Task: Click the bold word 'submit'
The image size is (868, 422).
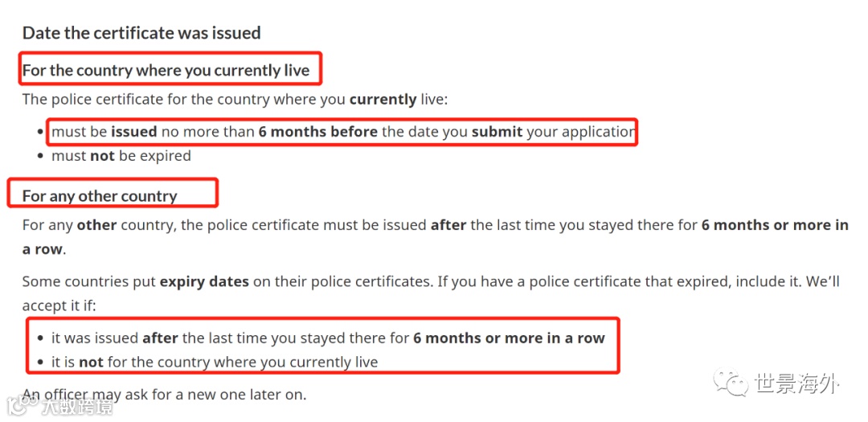Action: (497, 132)
